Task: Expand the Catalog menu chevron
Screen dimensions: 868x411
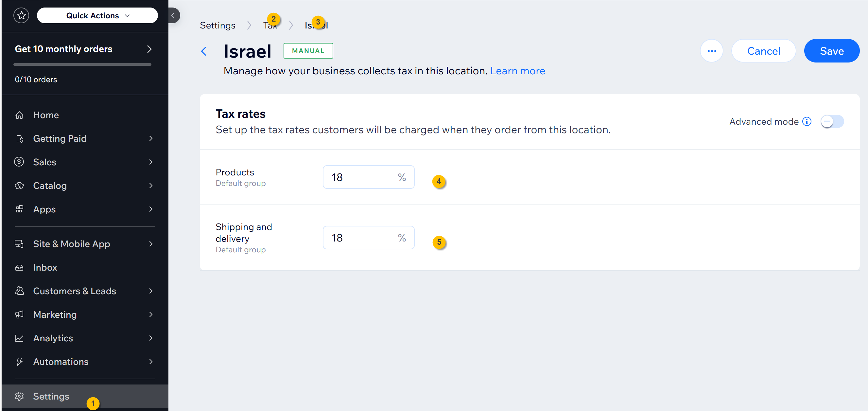Action: (151, 186)
